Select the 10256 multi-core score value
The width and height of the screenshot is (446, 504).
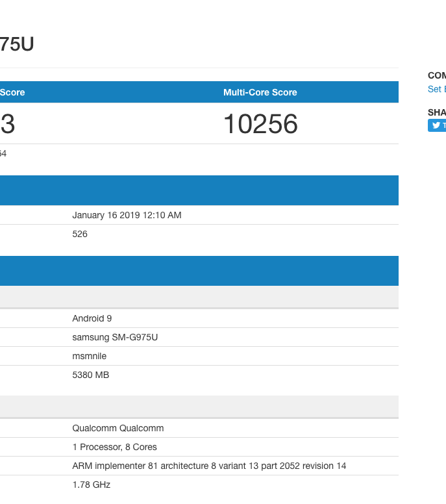(x=260, y=124)
